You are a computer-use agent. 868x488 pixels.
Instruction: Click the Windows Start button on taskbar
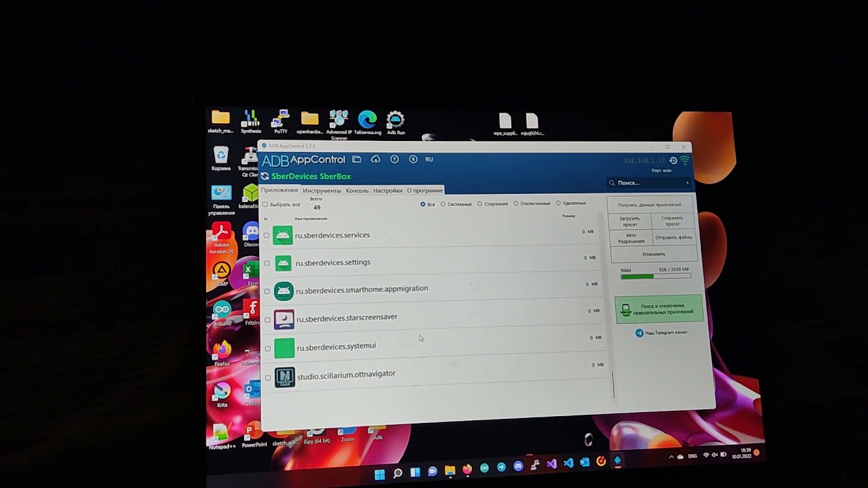(380, 473)
